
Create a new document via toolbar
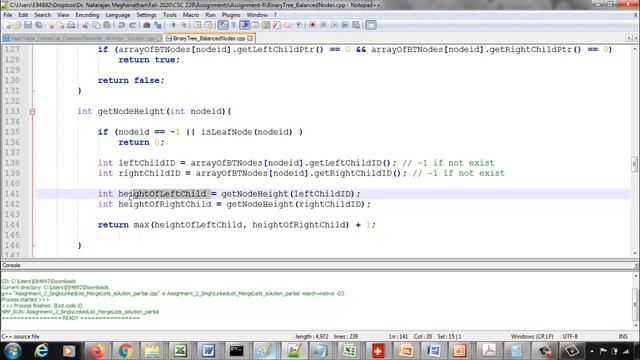[x=7, y=25]
